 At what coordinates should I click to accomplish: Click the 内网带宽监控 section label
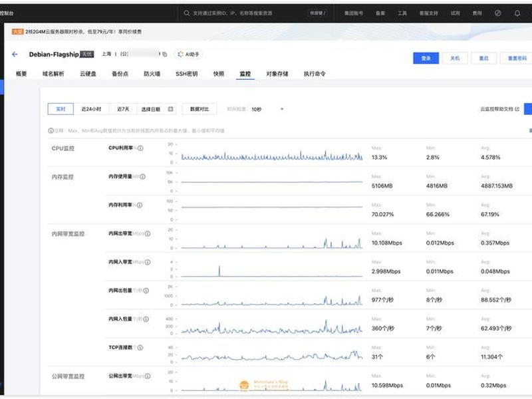point(68,234)
